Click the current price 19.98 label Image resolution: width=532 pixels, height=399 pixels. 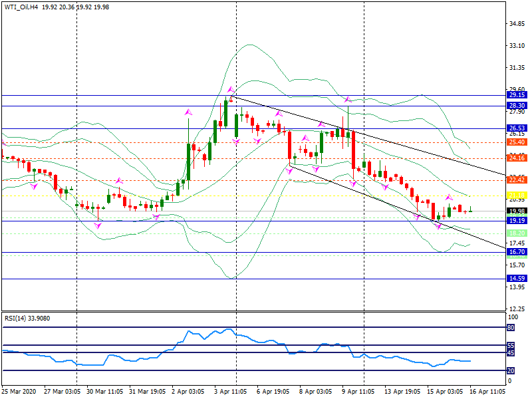tap(517, 211)
